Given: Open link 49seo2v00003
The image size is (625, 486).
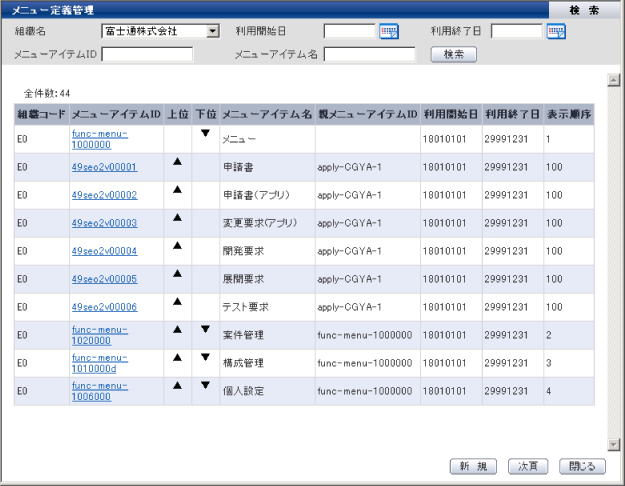Looking at the screenshot, I should [104, 223].
